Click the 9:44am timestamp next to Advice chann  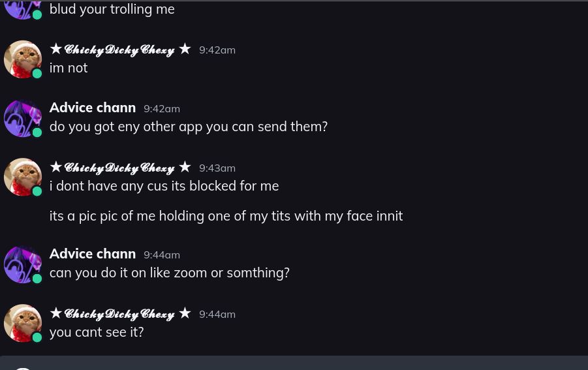162,255
